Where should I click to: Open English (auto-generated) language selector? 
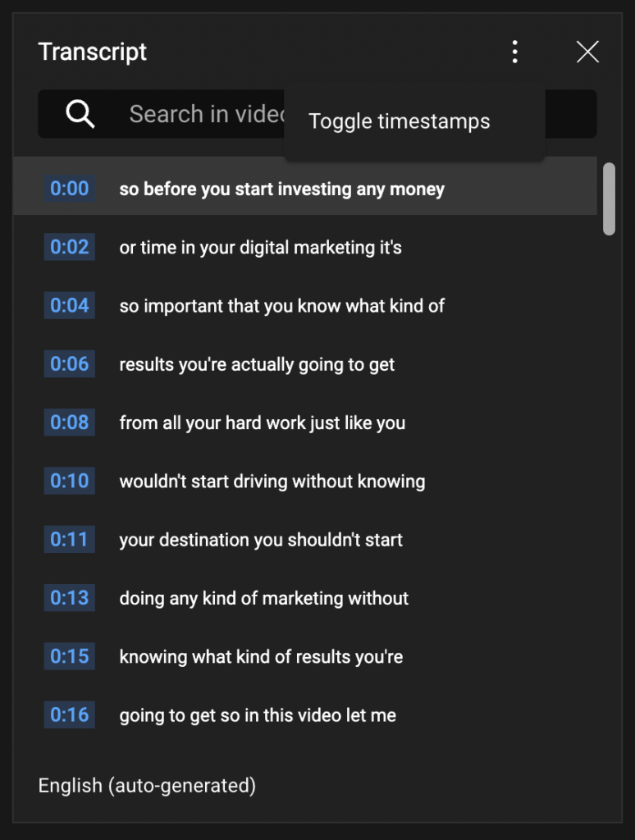147,785
